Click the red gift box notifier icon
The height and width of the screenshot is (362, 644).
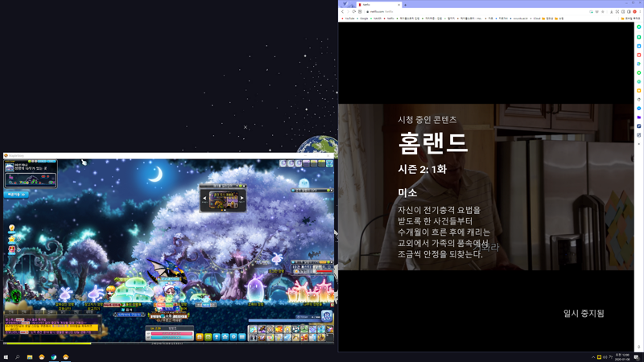tap(12, 249)
